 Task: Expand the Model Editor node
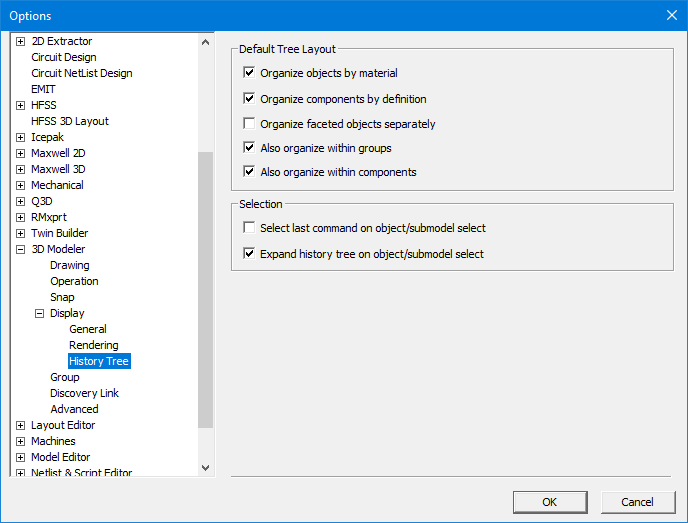(x=20, y=457)
